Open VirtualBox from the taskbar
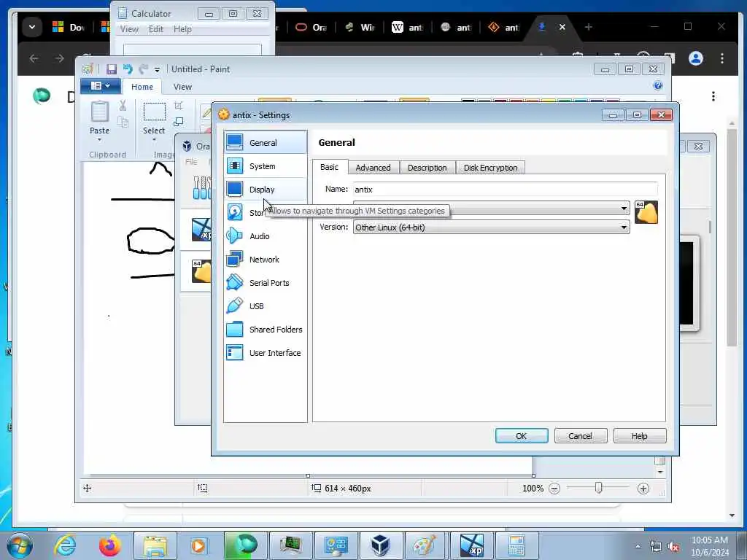The height and width of the screenshot is (560, 747). (x=380, y=545)
